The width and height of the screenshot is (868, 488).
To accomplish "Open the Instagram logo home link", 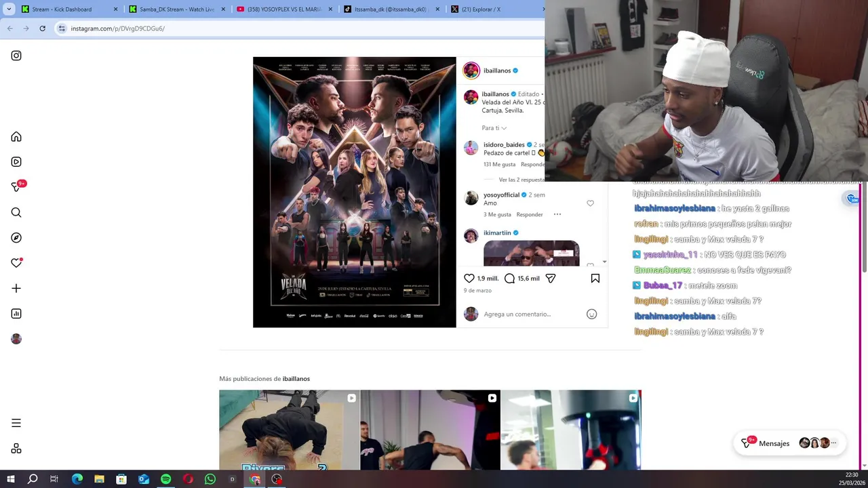I will point(16,56).
